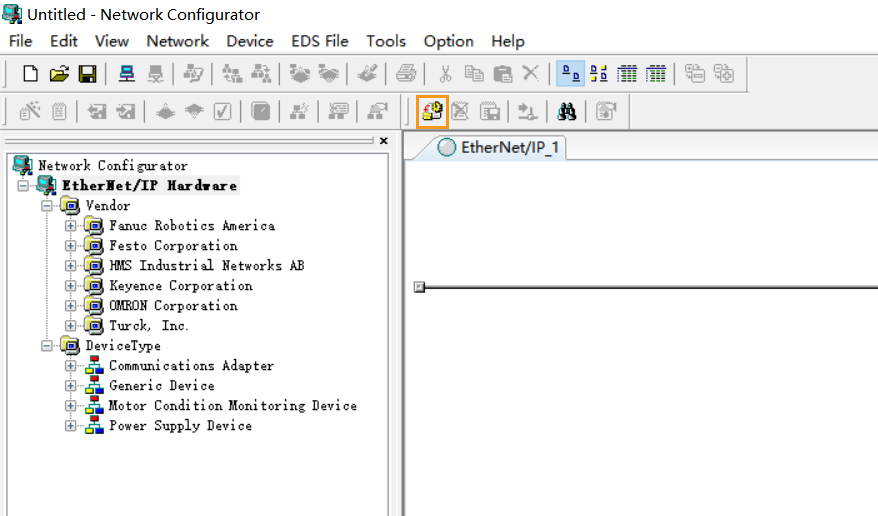The width and height of the screenshot is (878, 516).
Task: Click the highlighted Install EDS File icon
Action: (432, 111)
